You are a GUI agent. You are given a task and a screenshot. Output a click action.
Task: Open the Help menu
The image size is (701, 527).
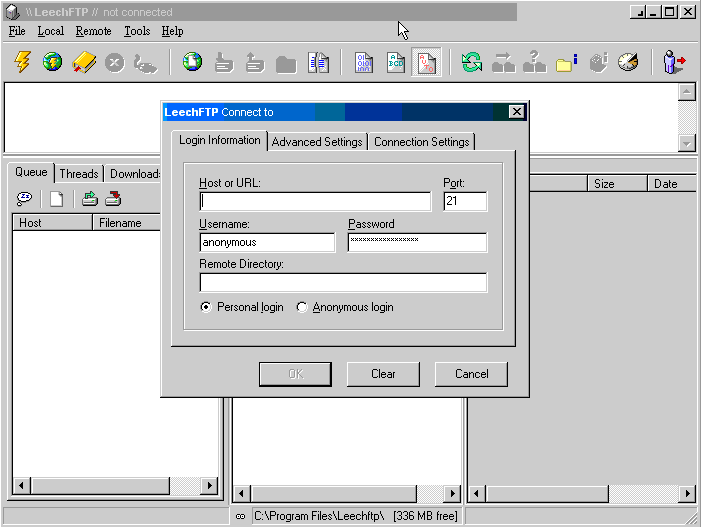pos(173,31)
